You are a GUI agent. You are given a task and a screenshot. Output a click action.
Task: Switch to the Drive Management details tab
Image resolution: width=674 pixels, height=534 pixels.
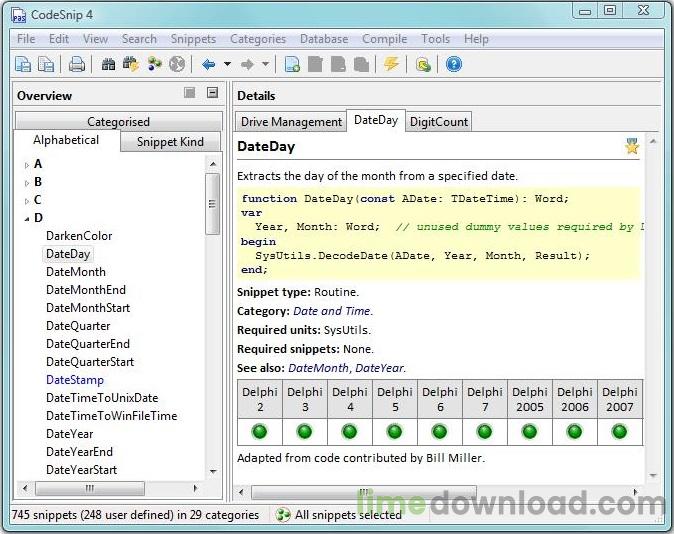point(291,122)
